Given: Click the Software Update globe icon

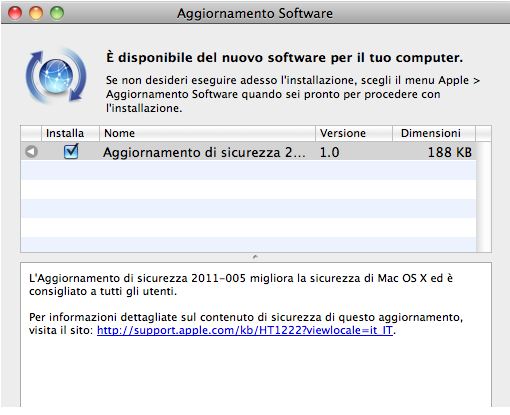Looking at the screenshot, I should tap(56, 76).
